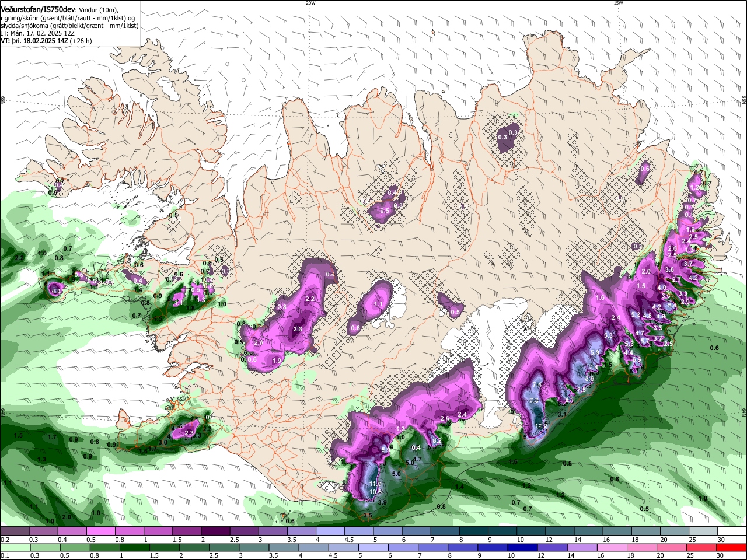Click the 0.1 label on rain legend

(5, 556)
